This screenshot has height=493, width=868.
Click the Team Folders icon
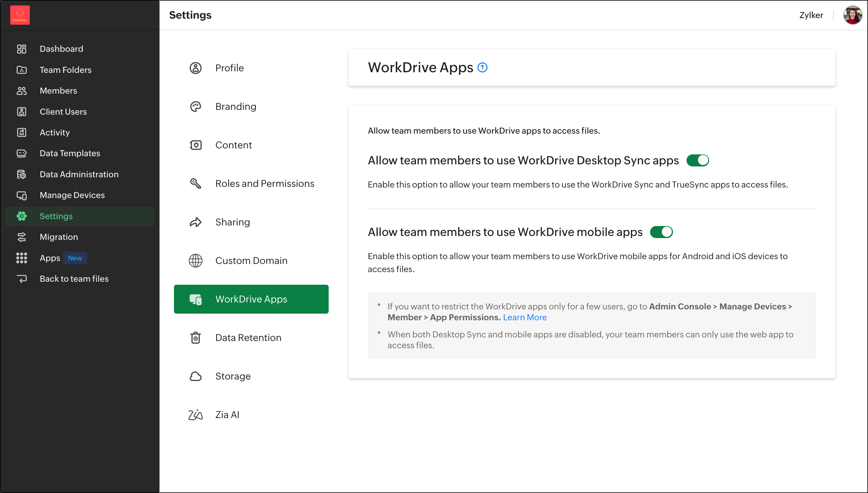(x=22, y=70)
